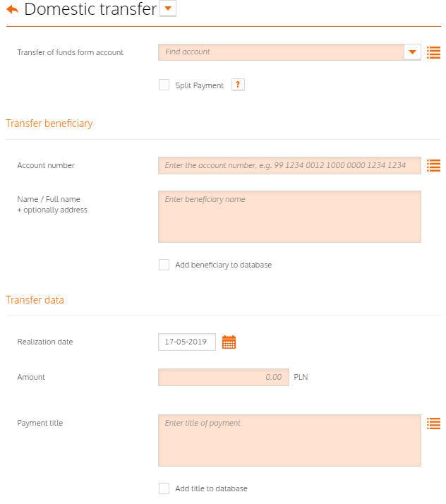The width and height of the screenshot is (446, 504).
Task: Open the Find account dropdown arrow
Action: pyautogui.click(x=412, y=52)
